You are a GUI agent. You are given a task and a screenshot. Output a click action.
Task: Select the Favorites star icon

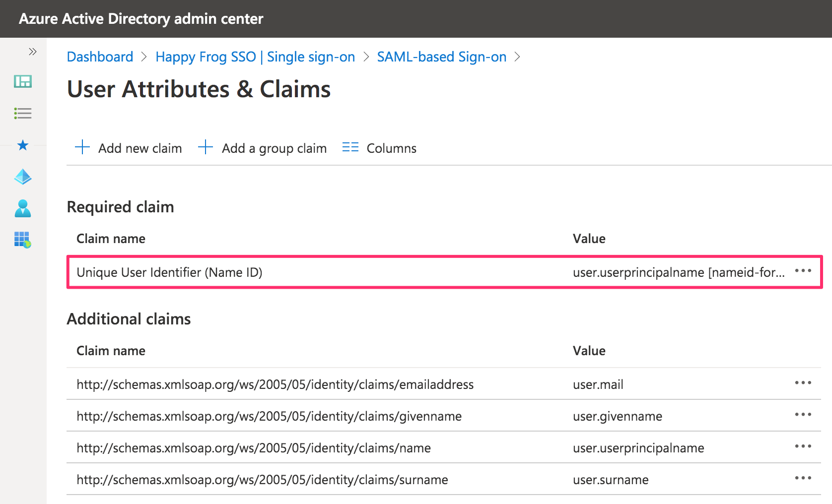pos(22,145)
